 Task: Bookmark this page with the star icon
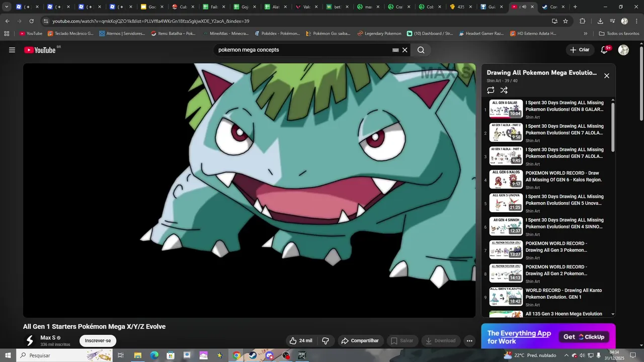tap(566, 21)
